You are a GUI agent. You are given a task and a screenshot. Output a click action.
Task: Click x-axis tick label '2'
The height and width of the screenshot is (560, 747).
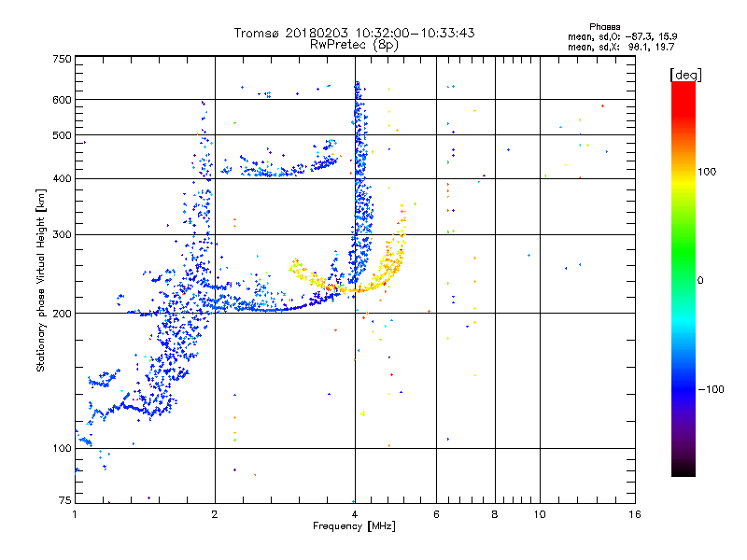click(x=215, y=514)
